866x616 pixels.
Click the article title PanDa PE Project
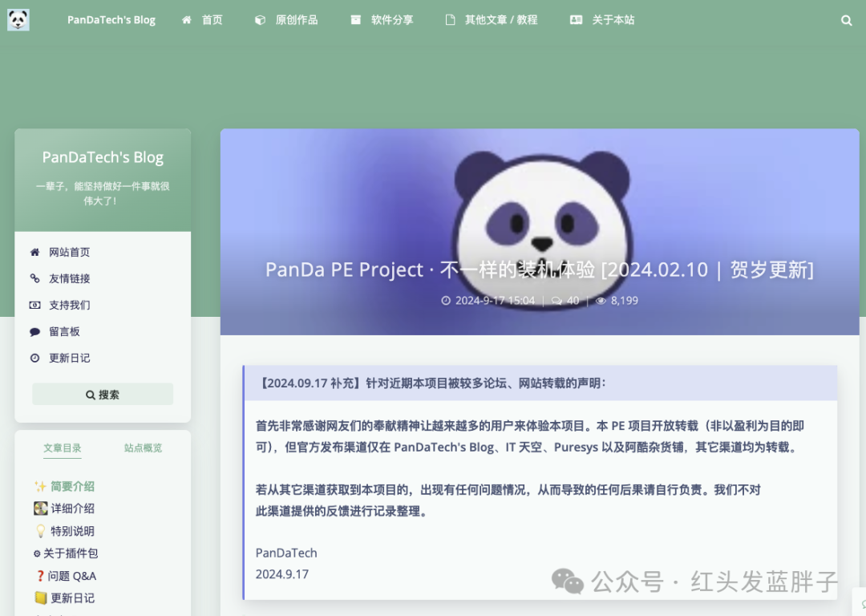tap(540, 269)
